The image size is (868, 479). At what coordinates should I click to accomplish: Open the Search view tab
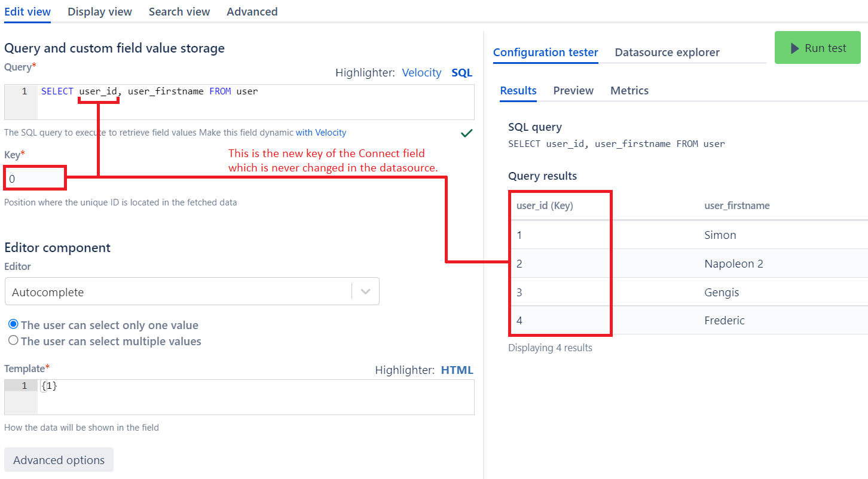coord(179,12)
